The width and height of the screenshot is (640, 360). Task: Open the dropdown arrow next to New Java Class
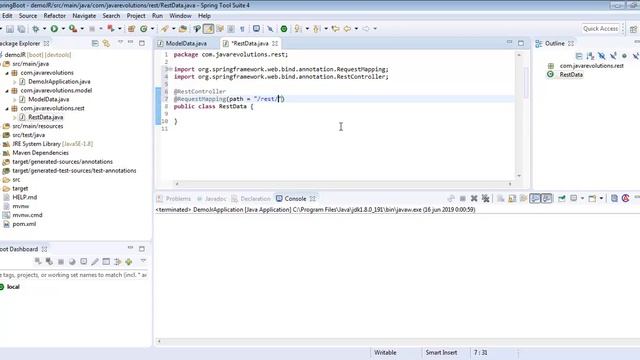152,29
